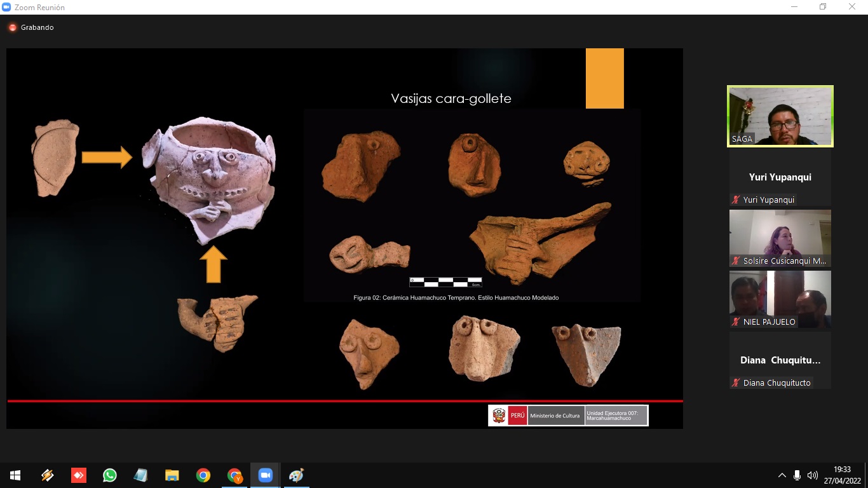
Task: Close the Zoom meeting window
Action: [x=852, y=7]
